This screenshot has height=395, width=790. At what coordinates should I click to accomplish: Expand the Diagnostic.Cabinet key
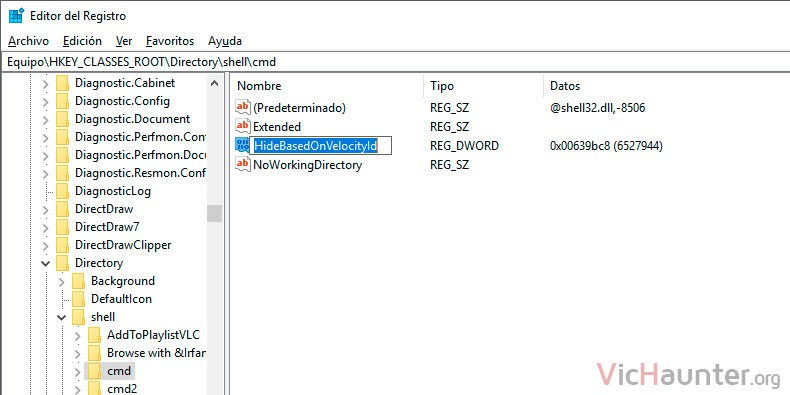click(46, 83)
